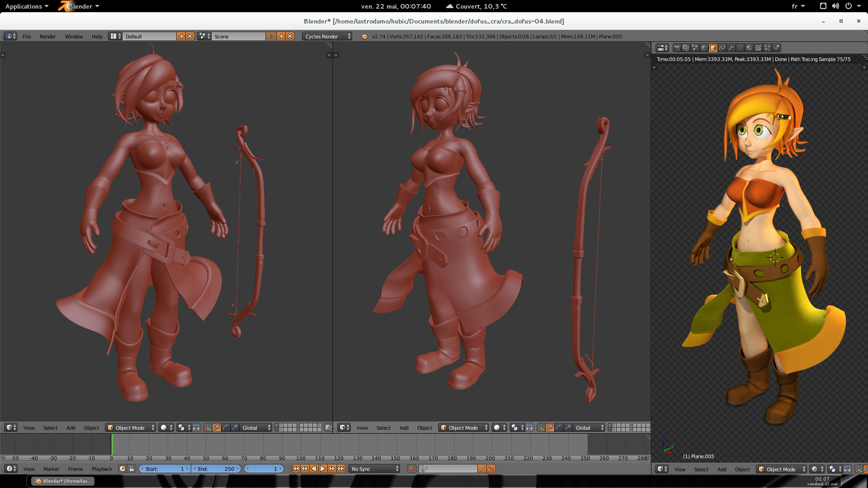Toggle timeline range lock icon

point(132,469)
